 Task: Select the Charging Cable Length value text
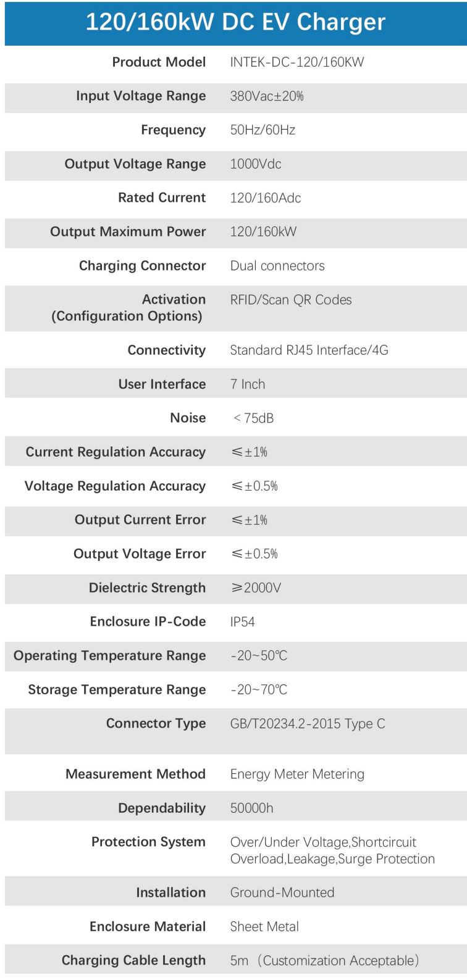pos(324,961)
